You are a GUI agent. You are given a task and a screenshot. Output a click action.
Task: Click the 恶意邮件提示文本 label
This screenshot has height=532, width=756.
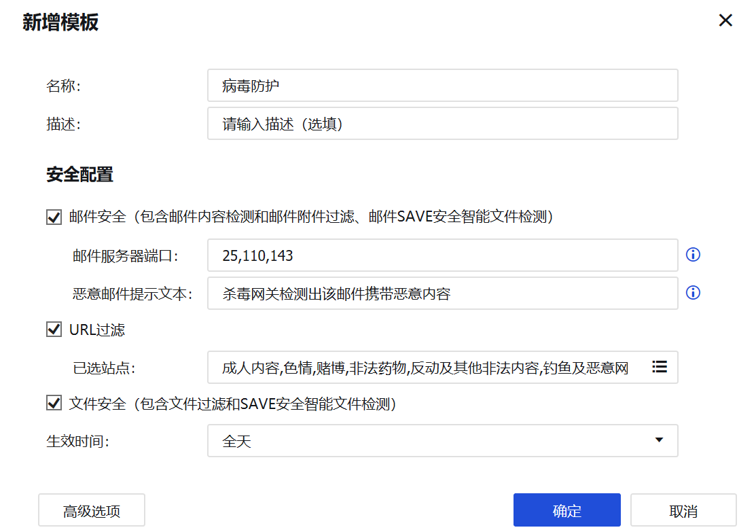(132, 294)
